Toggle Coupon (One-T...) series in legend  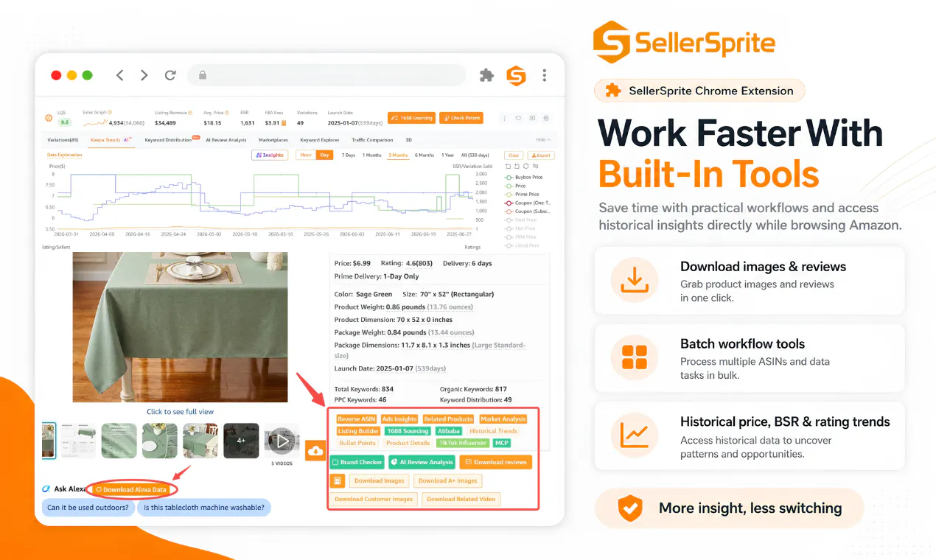(x=528, y=203)
